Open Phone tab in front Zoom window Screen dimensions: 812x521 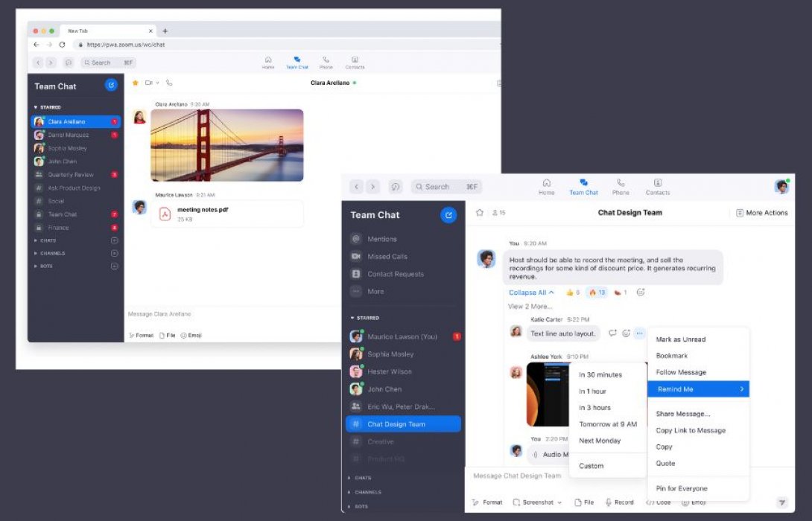tap(621, 187)
